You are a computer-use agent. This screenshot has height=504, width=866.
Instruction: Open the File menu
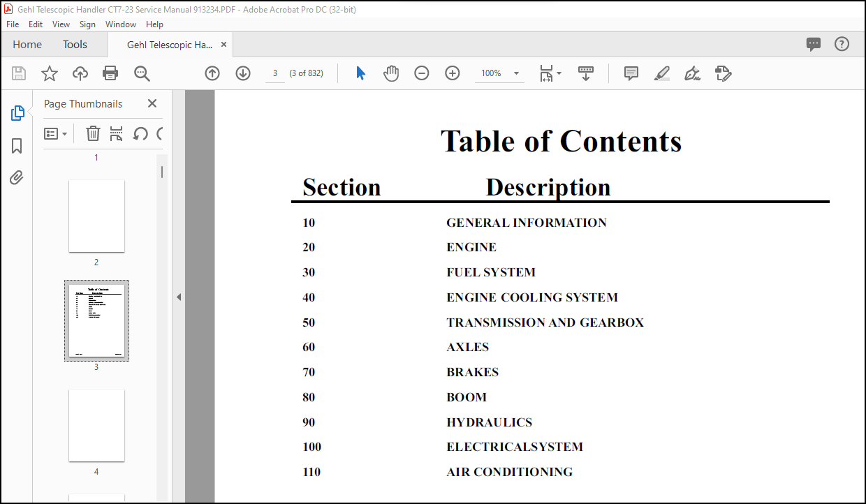(13, 24)
